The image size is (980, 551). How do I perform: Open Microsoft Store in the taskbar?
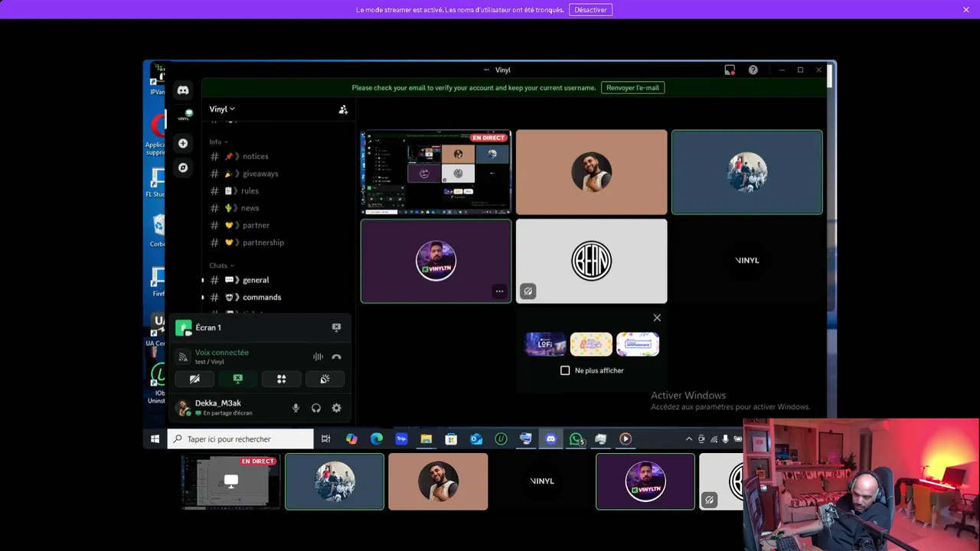(451, 439)
